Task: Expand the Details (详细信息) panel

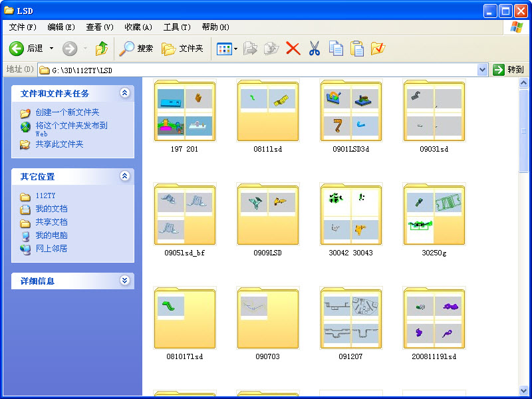Action: [x=124, y=280]
